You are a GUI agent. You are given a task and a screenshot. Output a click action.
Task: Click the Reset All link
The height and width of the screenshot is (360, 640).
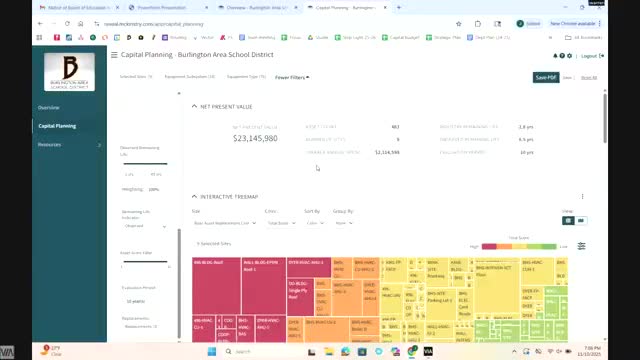coord(589,78)
